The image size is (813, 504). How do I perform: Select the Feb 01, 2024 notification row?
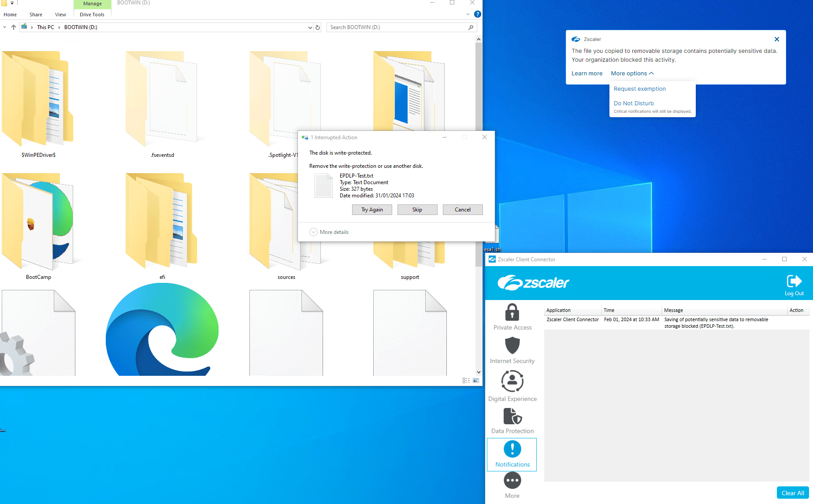click(x=676, y=323)
